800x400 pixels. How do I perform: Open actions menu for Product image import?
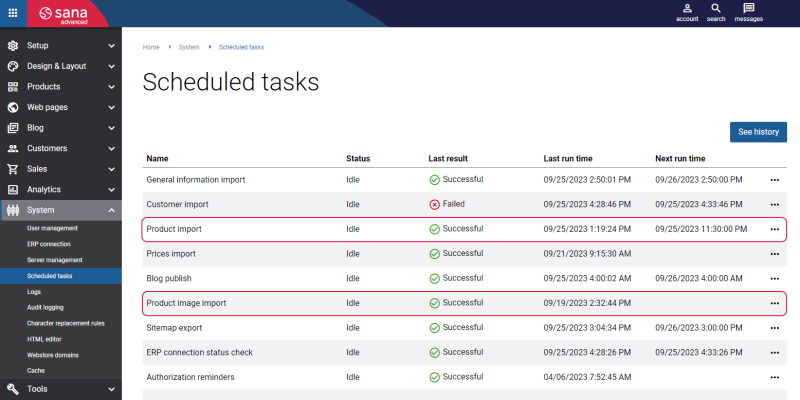tap(774, 304)
